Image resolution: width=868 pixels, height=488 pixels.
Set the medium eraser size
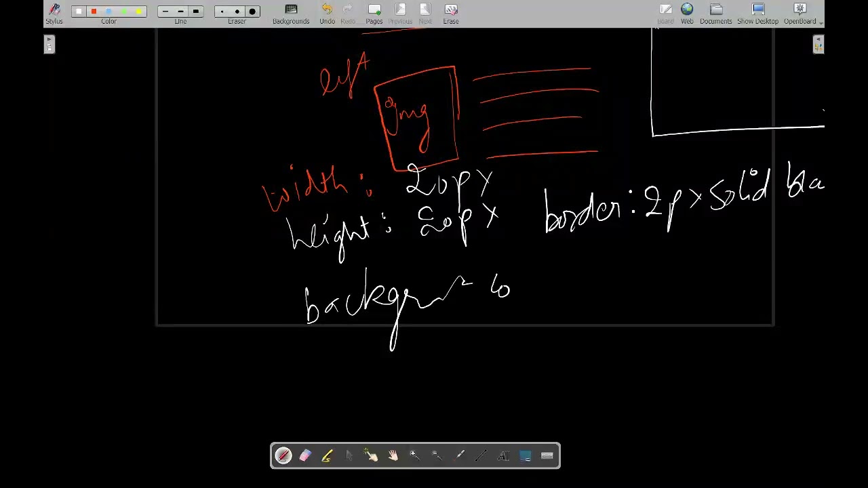(x=237, y=12)
